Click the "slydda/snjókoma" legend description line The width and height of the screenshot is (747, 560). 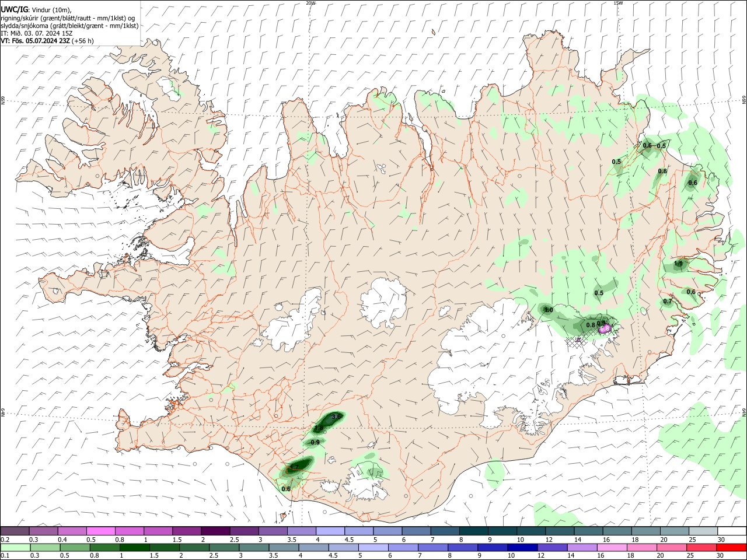coord(69,26)
